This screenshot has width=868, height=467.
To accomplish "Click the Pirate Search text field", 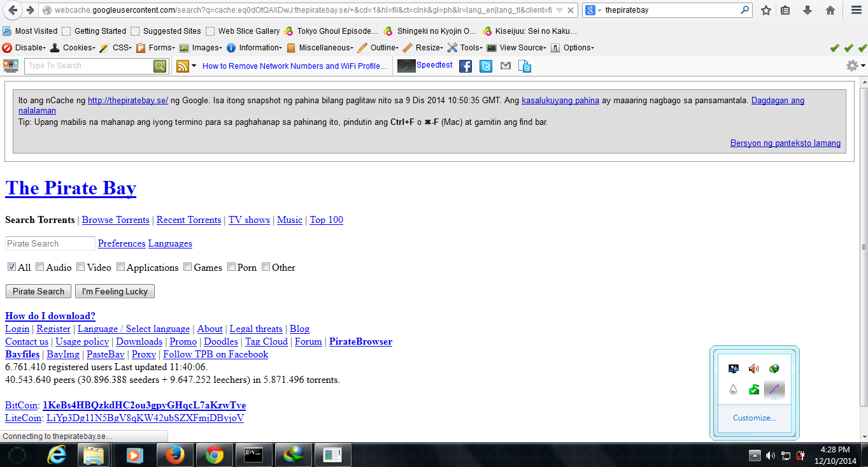I will (x=50, y=243).
